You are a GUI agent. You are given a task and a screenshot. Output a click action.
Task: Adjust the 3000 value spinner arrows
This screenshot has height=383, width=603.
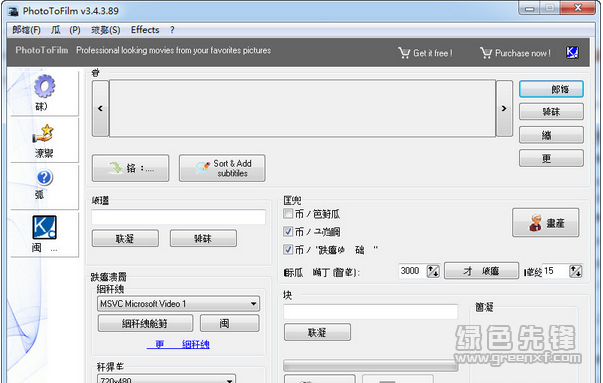pos(433,271)
